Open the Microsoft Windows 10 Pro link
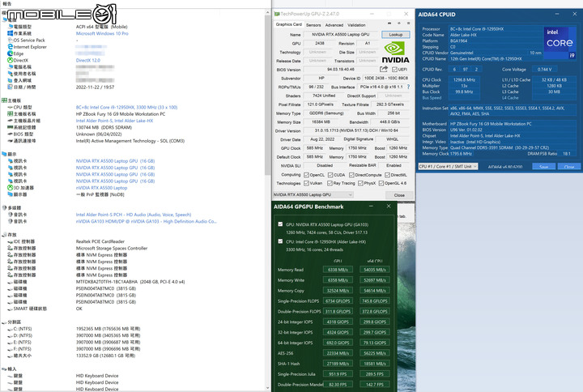583x392 pixels. 102,33
